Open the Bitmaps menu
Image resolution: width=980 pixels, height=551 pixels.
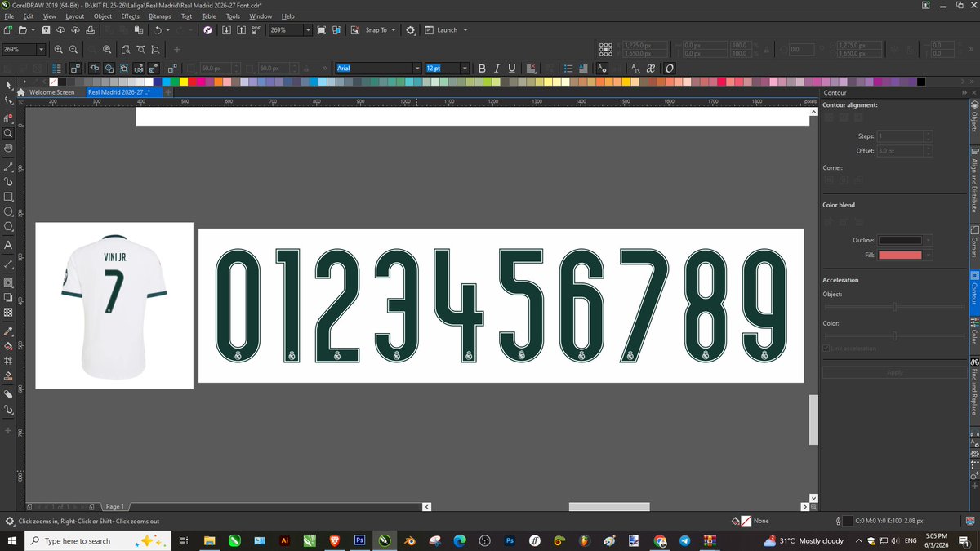[160, 16]
